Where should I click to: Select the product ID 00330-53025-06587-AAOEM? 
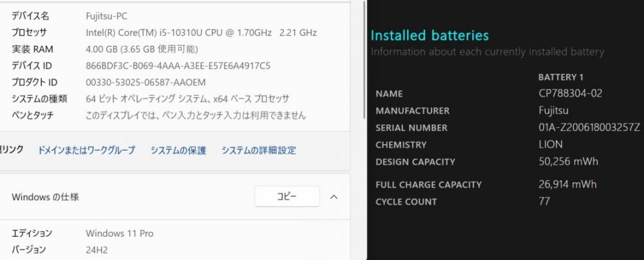pyautogui.click(x=146, y=82)
